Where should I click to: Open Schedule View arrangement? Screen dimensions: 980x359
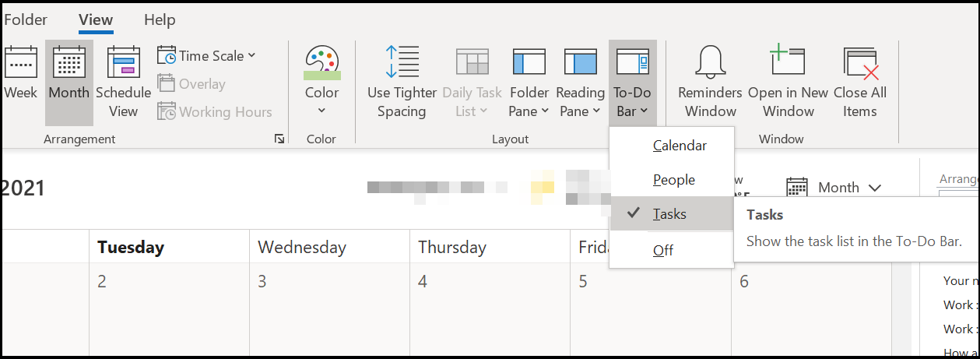pyautogui.click(x=123, y=62)
